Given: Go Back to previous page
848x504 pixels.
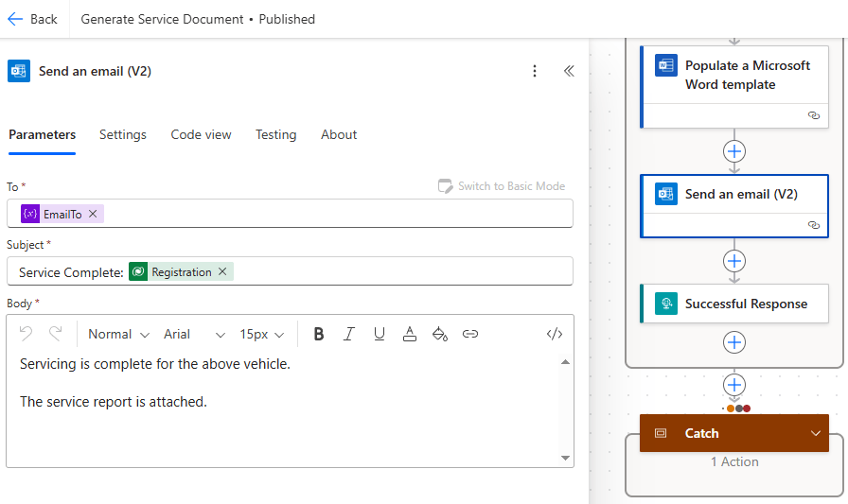Looking at the screenshot, I should point(32,19).
